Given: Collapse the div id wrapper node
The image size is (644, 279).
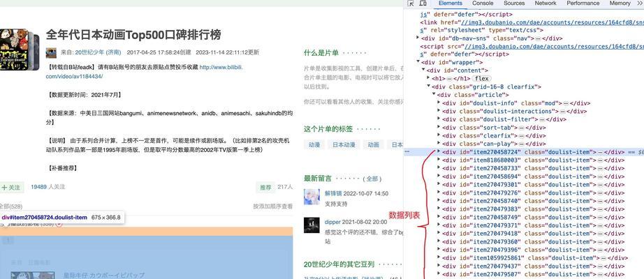Looking at the screenshot, I should click(x=418, y=62).
